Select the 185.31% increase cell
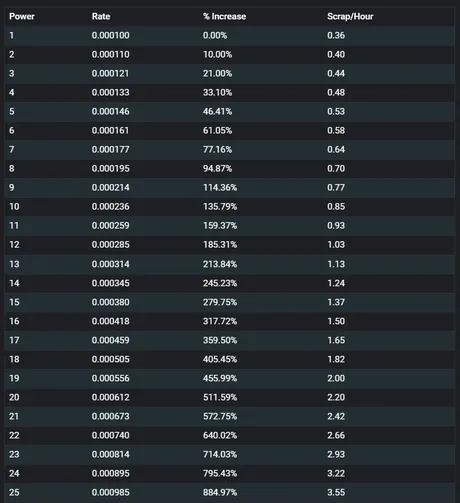The height and width of the screenshot is (503, 460). tap(220, 245)
